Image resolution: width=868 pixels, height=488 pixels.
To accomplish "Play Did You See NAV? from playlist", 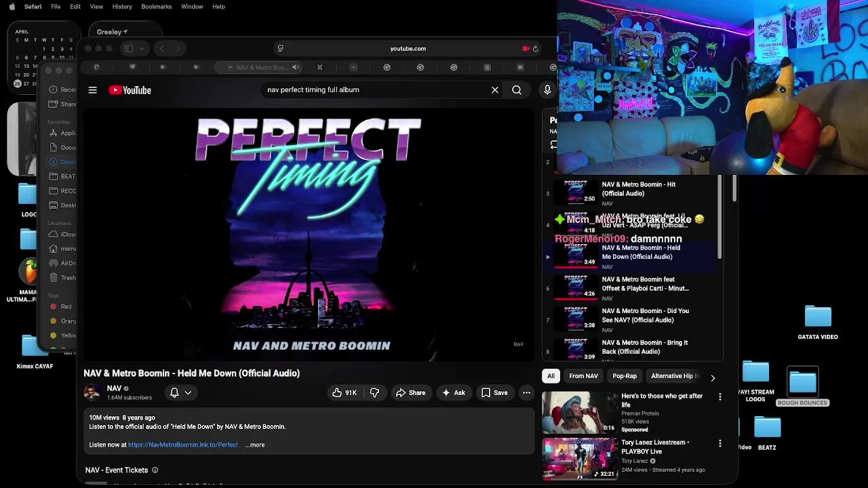I will [631, 320].
